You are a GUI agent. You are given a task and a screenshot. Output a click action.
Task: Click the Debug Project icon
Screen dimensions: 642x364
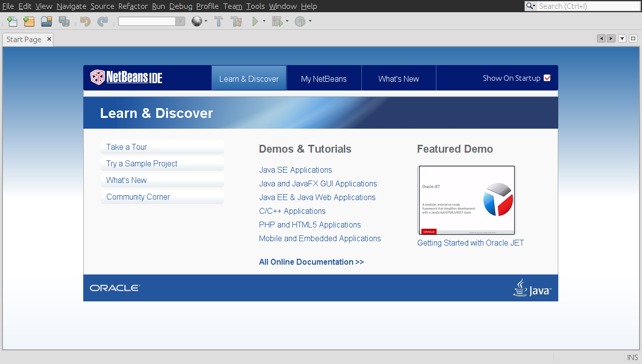[x=277, y=22]
